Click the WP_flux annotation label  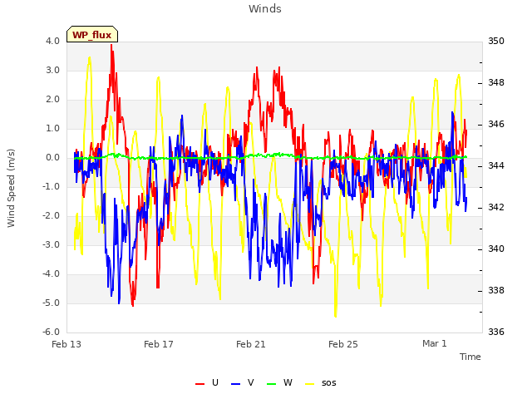[92, 35]
